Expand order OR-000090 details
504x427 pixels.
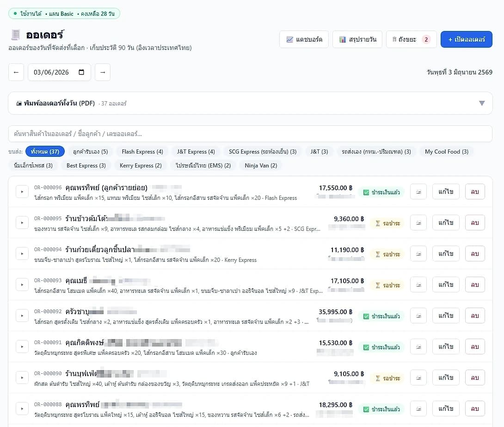[22, 377]
